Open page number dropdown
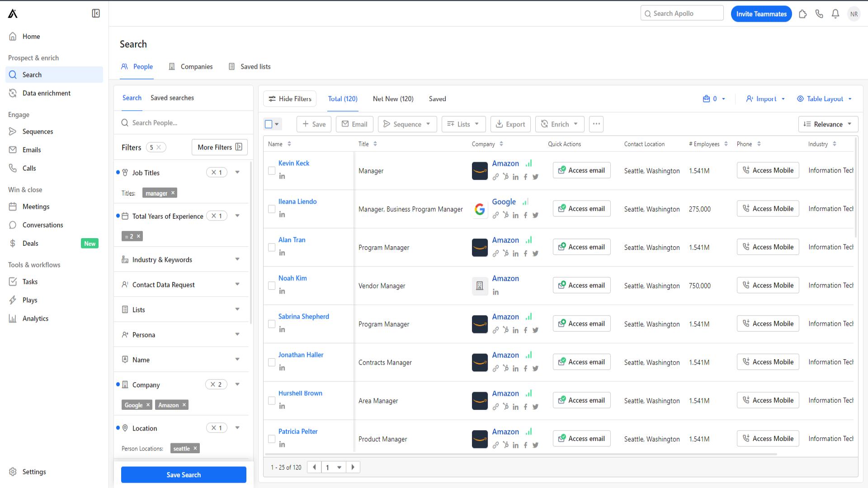Image resolution: width=868 pixels, height=488 pixels. pyautogui.click(x=334, y=467)
